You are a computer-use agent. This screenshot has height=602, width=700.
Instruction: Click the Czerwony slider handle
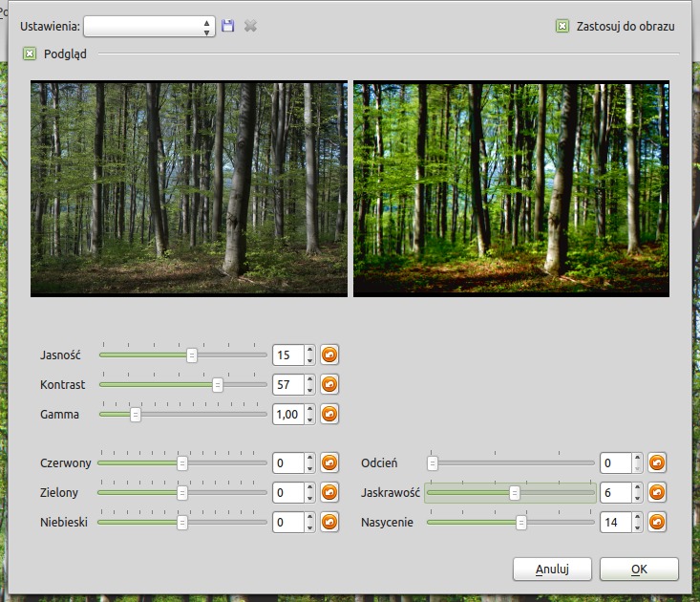(x=182, y=463)
